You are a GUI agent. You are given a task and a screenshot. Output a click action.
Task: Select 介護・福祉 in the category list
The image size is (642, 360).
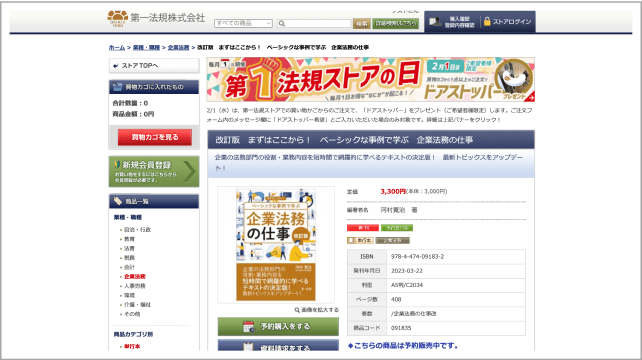(x=138, y=305)
